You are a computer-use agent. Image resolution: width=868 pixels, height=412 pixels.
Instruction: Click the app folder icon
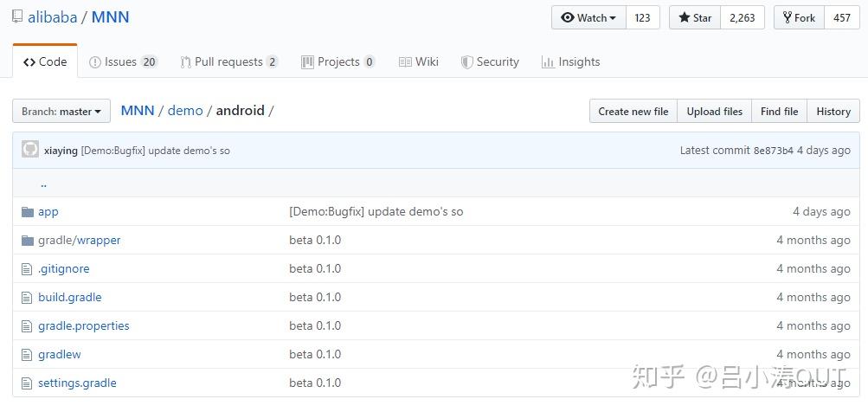[27, 212]
